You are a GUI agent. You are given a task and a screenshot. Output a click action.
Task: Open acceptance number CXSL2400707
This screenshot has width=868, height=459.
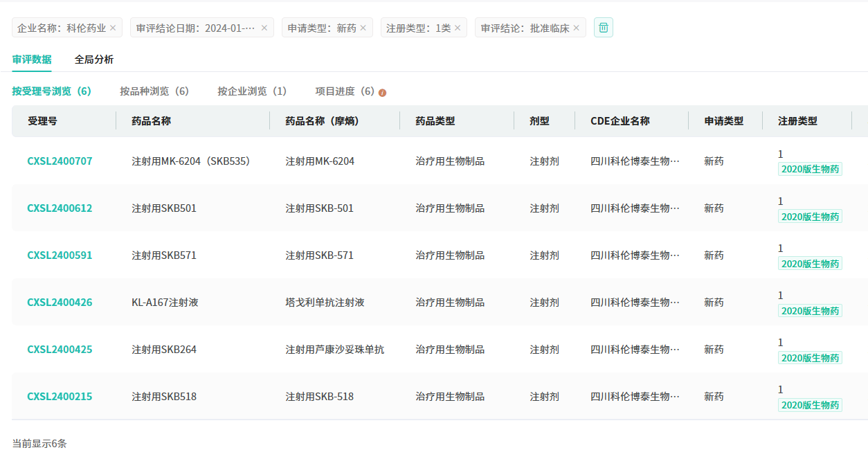pos(60,161)
